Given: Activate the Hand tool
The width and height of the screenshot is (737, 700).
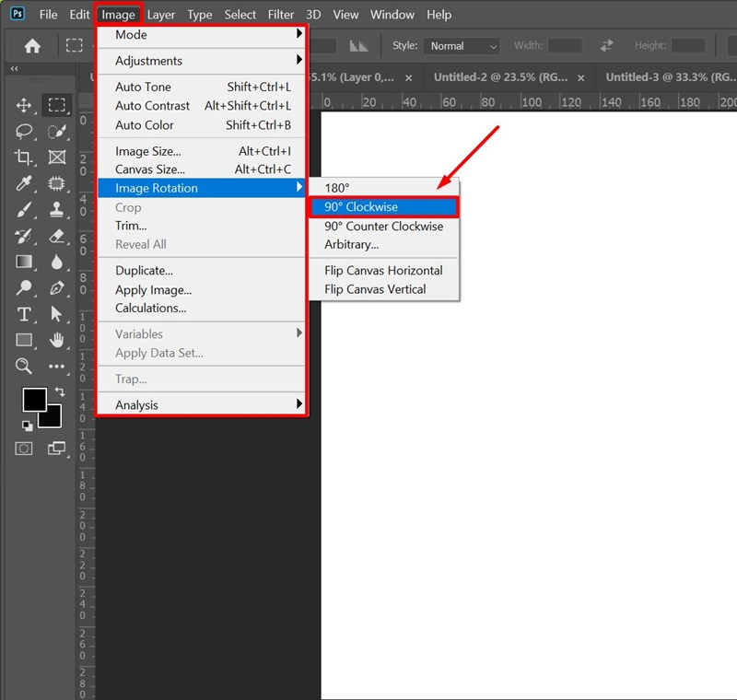Looking at the screenshot, I should pos(57,340).
